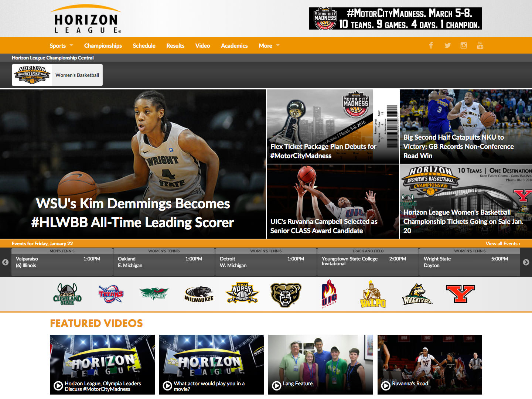This screenshot has width=532, height=399.
Task: Open the Schedule menu item
Action: (x=144, y=45)
